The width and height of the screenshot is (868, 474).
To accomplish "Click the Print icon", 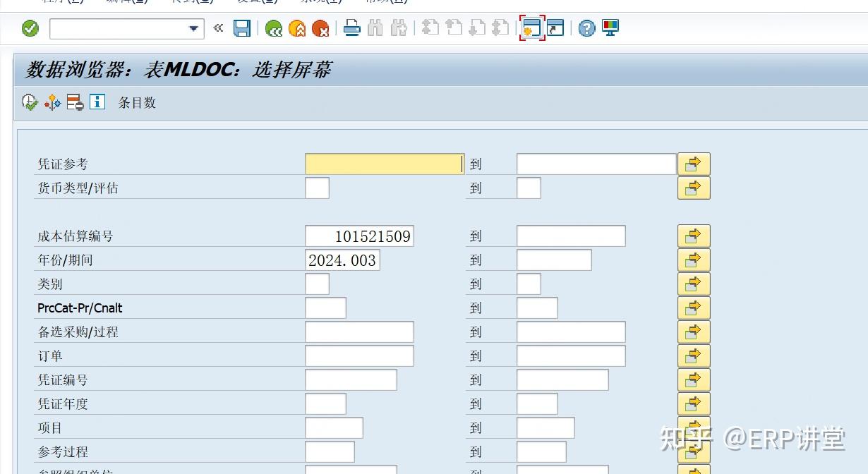I will click(x=352, y=28).
